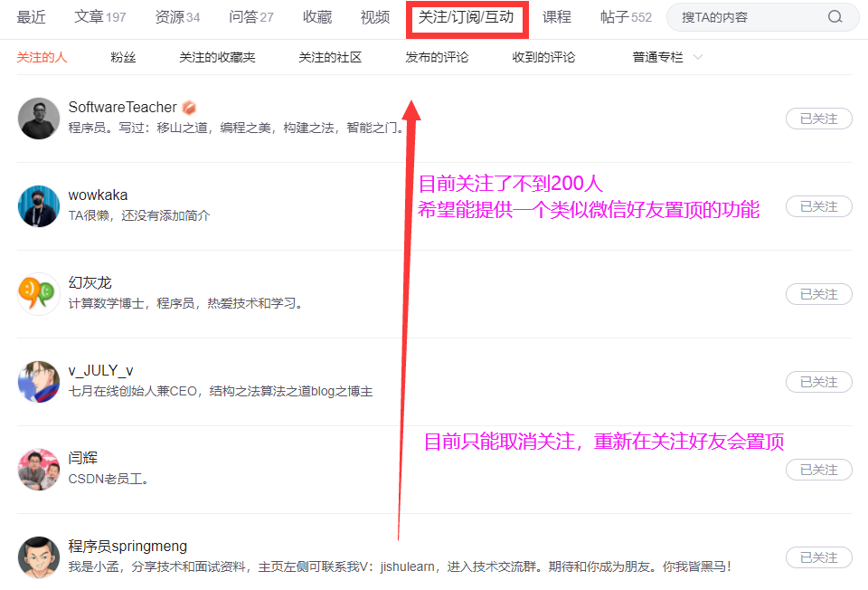Open the 资源 34 tab
The height and width of the screenshot is (590, 868).
pyautogui.click(x=177, y=17)
